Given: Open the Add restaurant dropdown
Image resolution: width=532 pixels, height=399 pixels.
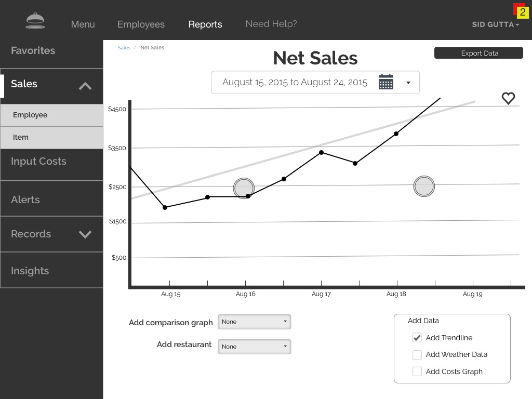Looking at the screenshot, I should click(255, 347).
